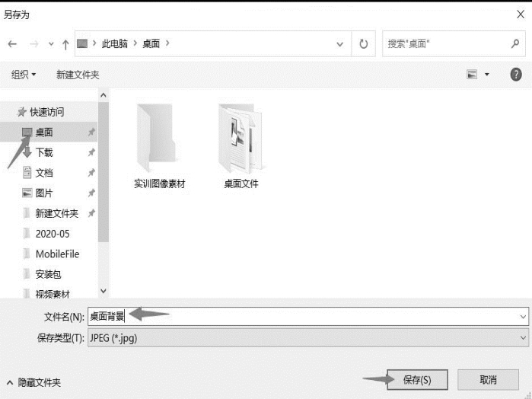This screenshot has height=399, width=532.
Task: Click the pin icon beside 桌面
Action: (x=91, y=132)
